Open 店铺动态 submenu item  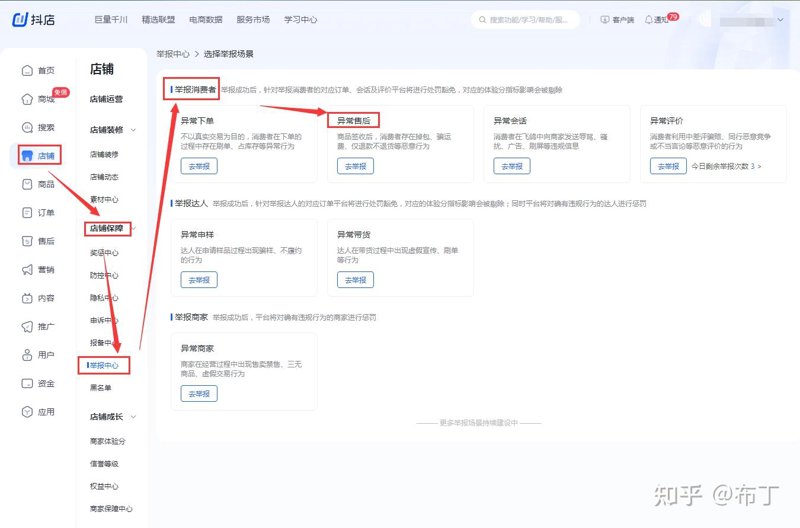click(104, 177)
